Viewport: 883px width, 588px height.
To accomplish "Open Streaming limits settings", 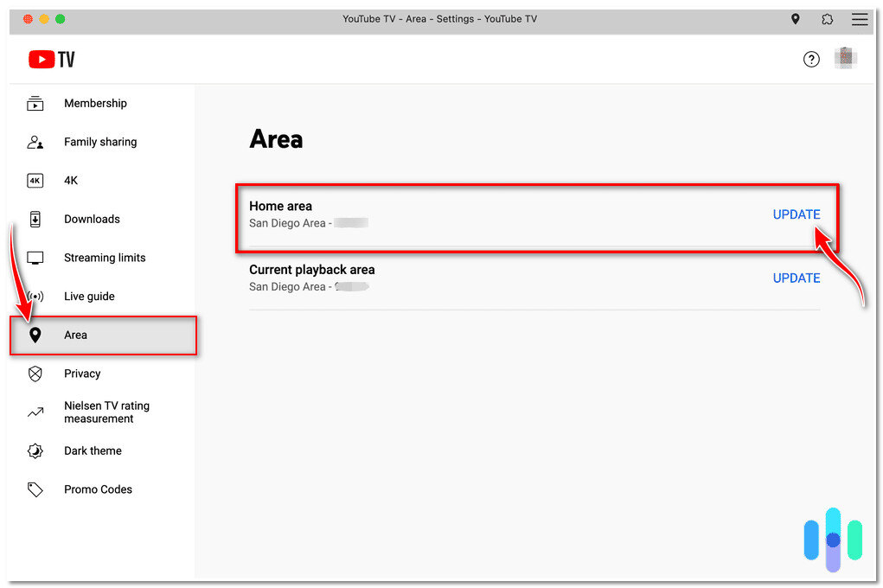I will (104, 258).
